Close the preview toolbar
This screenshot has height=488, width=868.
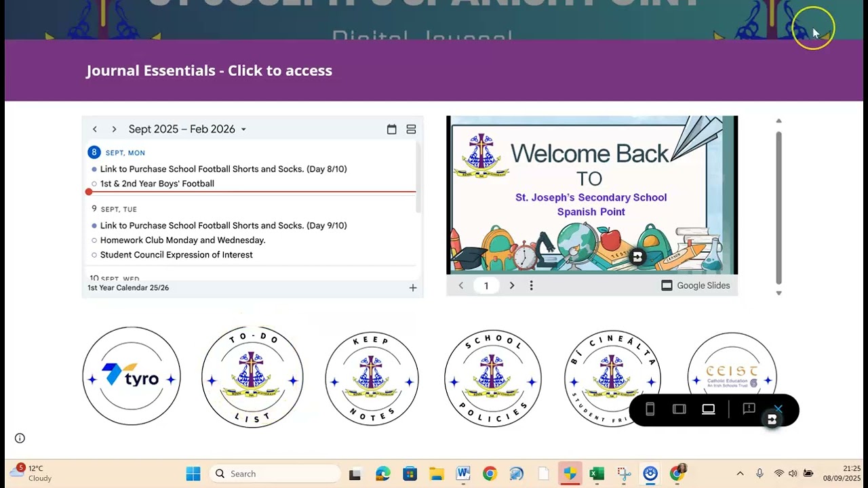(x=778, y=409)
